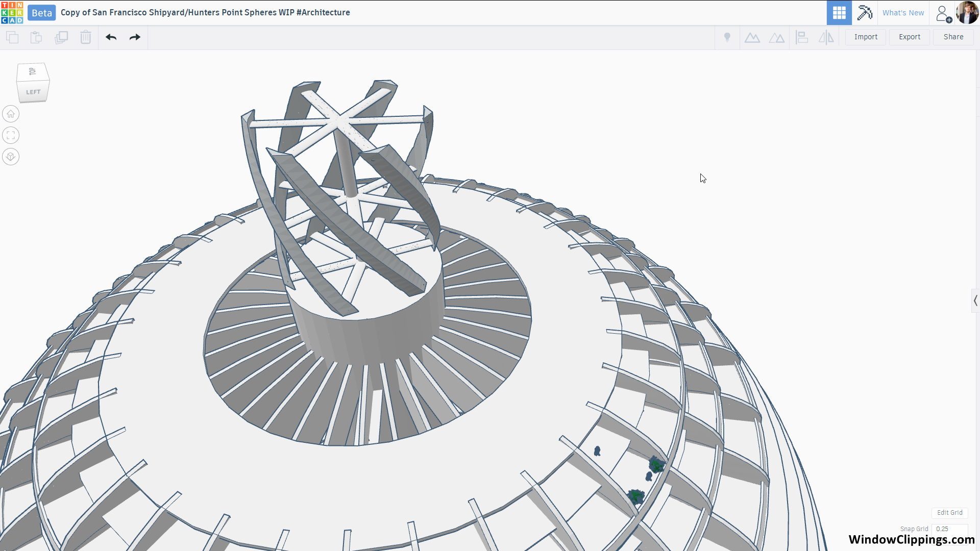
Task: Toggle the Show all lightbulb icon
Action: coord(727,37)
